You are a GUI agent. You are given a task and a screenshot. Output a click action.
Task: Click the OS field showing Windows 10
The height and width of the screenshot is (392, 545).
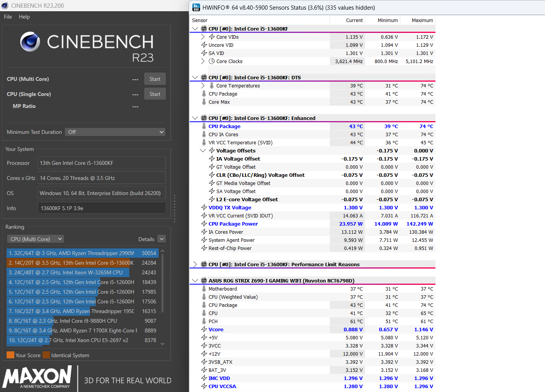(x=102, y=193)
